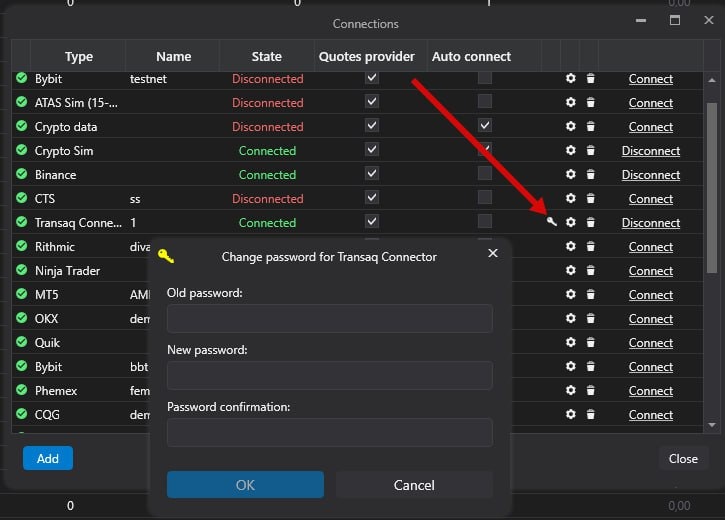Delete the Bybit testnet connection
725x520 pixels.
(x=590, y=79)
